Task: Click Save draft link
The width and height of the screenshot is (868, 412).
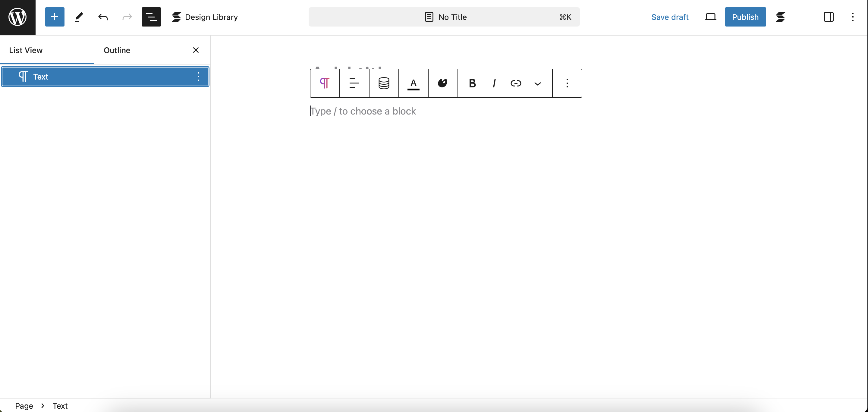Action: click(x=669, y=17)
